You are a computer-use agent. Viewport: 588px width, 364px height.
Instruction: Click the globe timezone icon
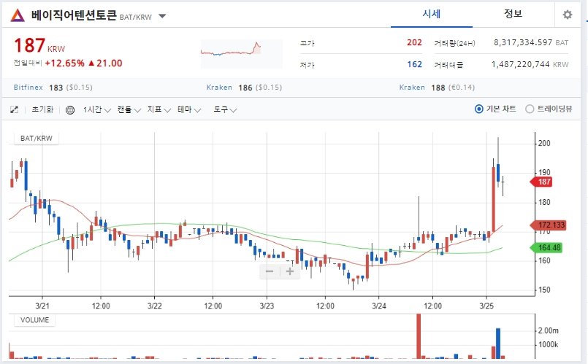69,109
